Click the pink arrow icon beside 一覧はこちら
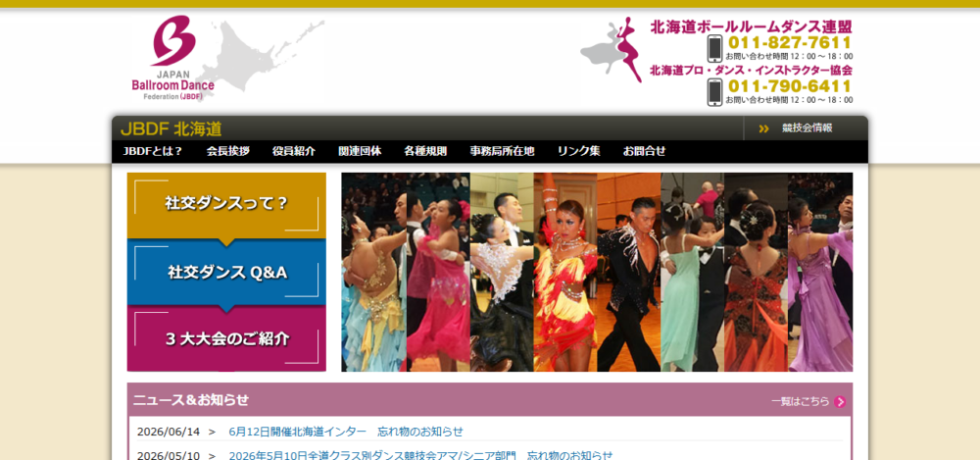 click(840, 402)
